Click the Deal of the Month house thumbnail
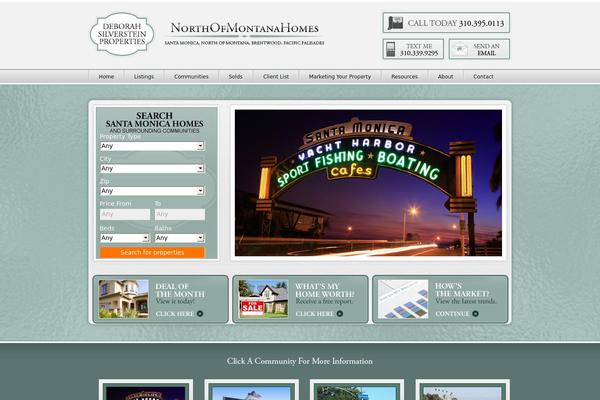The image size is (600, 400). pyautogui.click(x=124, y=299)
